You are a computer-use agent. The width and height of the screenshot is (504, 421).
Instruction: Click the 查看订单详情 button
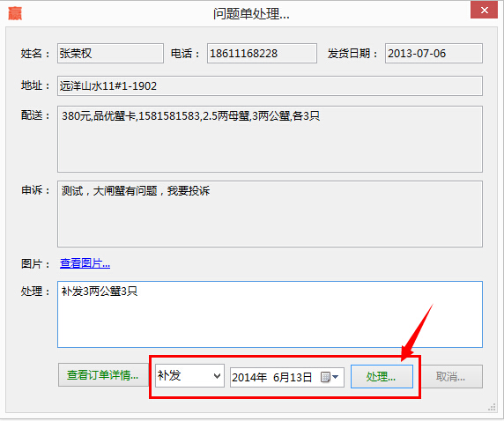pyautogui.click(x=103, y=375)
